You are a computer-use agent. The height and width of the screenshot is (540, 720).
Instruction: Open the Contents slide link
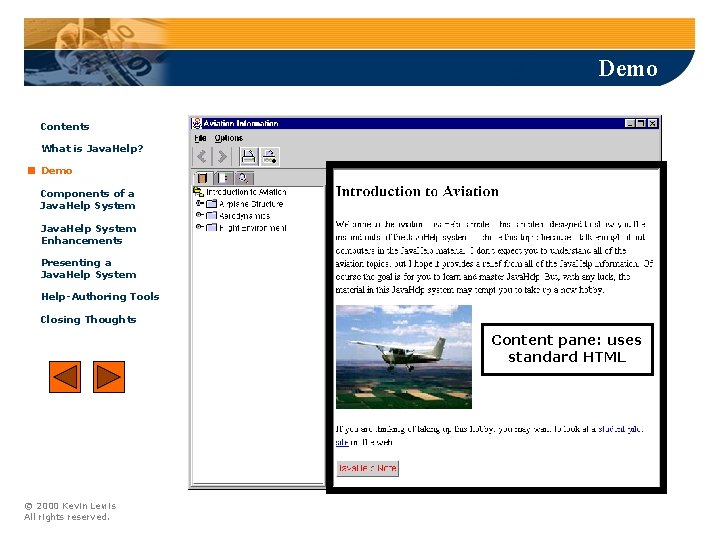65,127
